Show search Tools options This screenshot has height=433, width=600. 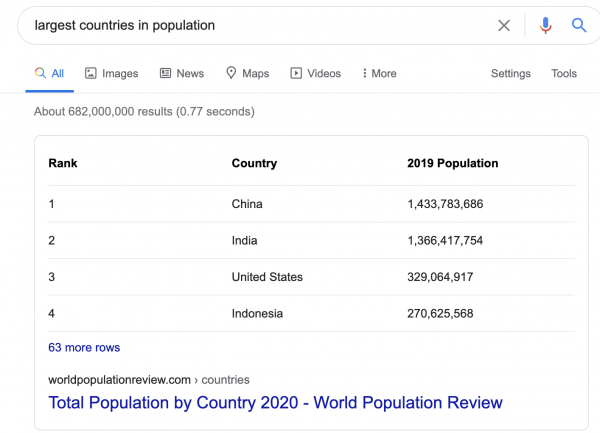click(x=564, y=73)
